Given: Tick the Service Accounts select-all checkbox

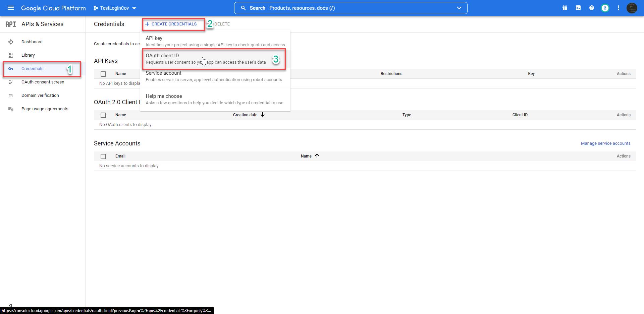Looking at the screenshot, I should coord(103,156).
